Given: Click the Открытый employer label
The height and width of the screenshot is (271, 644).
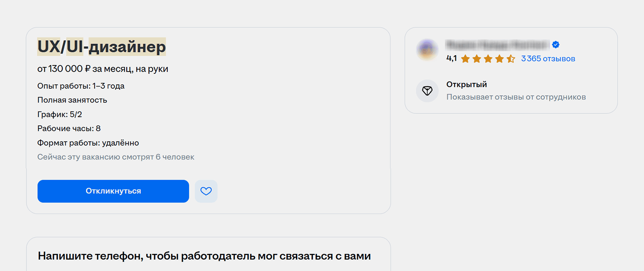Looking at the screenshot, I should click(x=467, y=85).
